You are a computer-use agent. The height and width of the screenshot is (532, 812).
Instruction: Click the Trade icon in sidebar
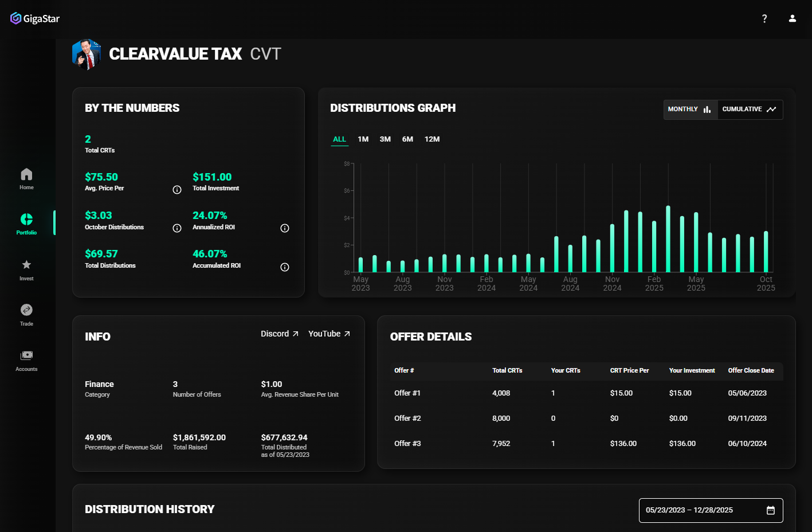(x=26, y=314)
